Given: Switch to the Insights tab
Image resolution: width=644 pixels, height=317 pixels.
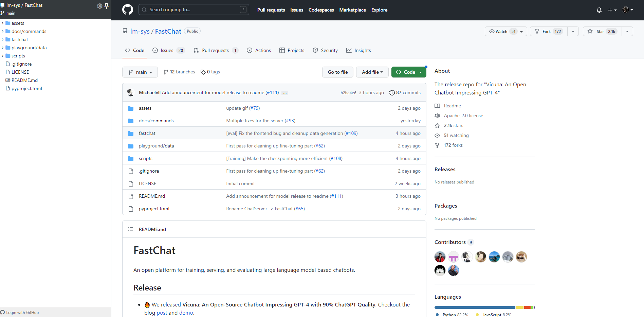Looking at the screenshot, I should point(358,50).
